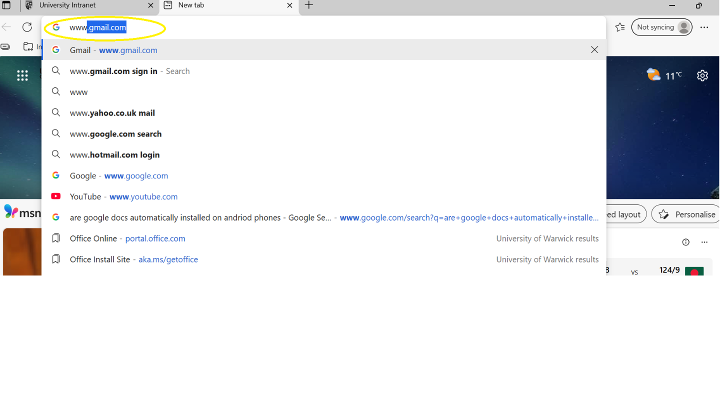Close the University Intranet tab
This screenshot has width=720, height=394.
click(151, 6)
